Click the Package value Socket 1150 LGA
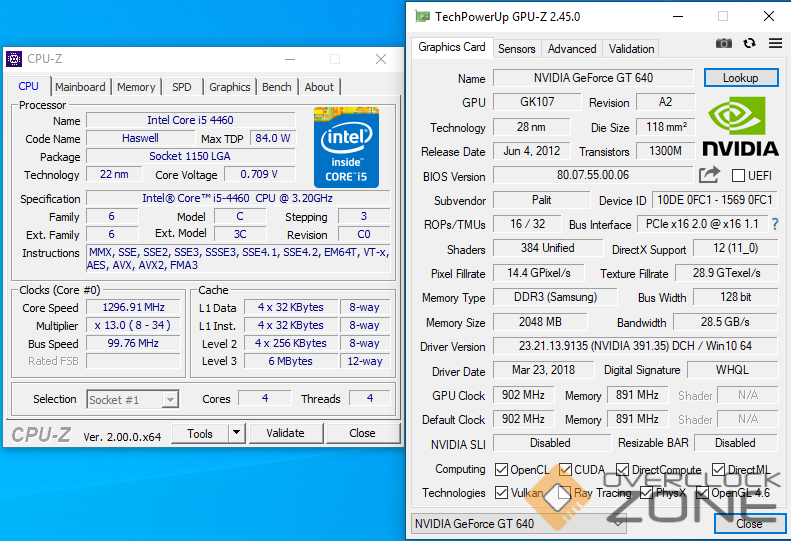This screenshot has height=541, width=791. tap(190, 156)
